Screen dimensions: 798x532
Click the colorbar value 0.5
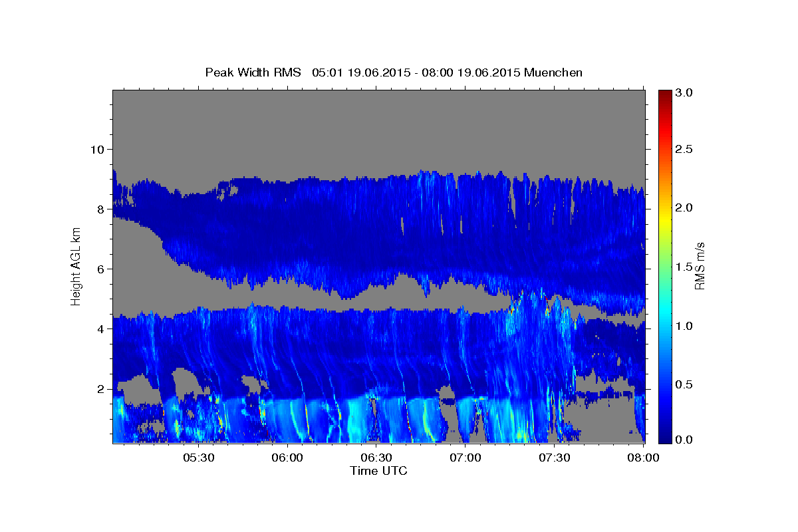coord(684,384)
